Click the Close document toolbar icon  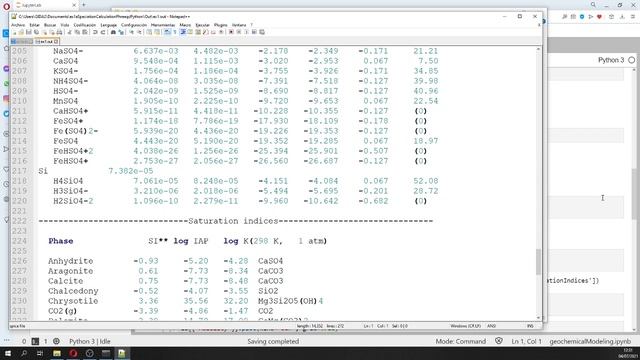tap(44, 32)
